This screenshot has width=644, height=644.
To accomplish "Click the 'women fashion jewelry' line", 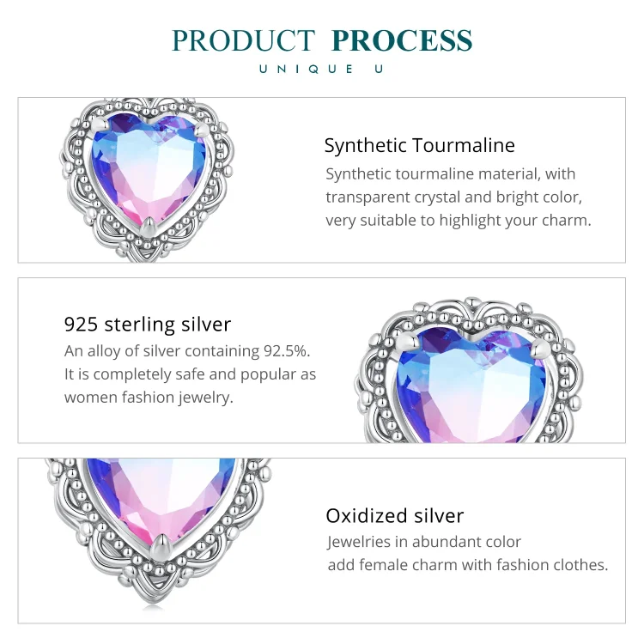I will pyautogui.click(x=149, y=398).
